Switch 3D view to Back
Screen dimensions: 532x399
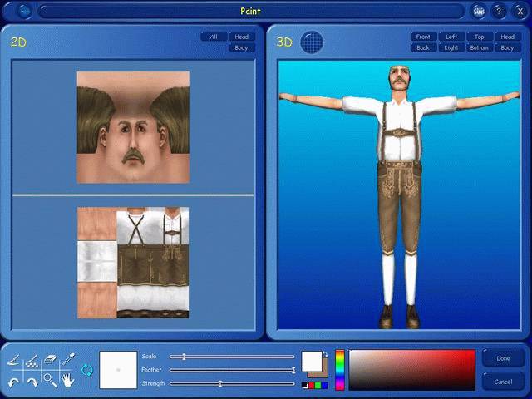[x=423, y=47]
